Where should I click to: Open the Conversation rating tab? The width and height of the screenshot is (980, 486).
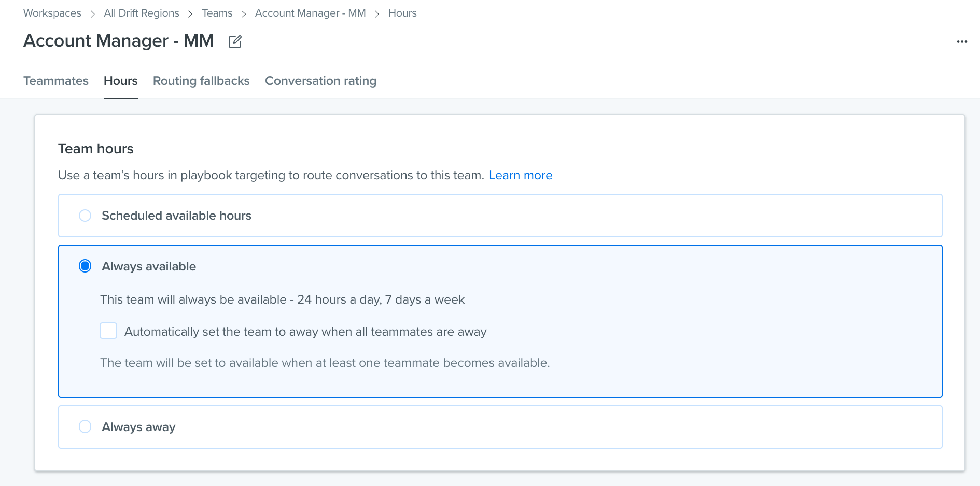(321, 81)
